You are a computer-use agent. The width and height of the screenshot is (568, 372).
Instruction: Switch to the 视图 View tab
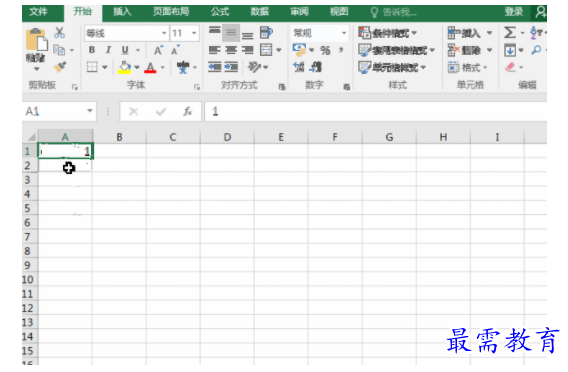click(339, 12)
